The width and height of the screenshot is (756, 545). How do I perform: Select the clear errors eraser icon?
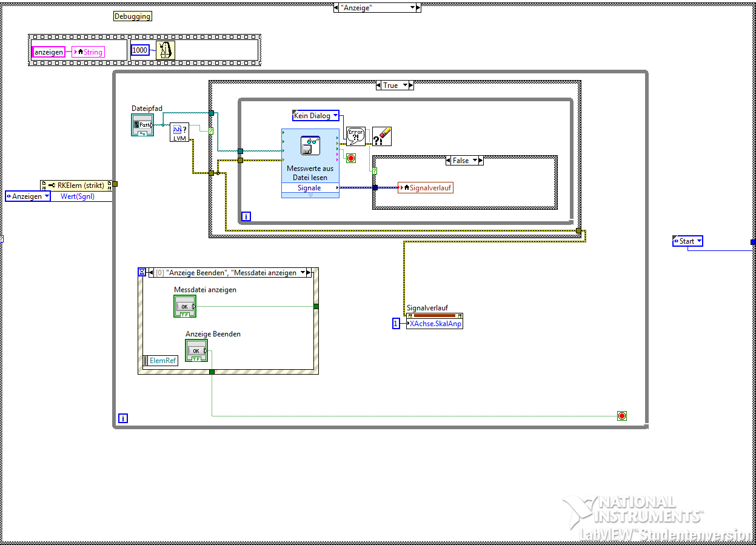pyautogui.click(x=382, y=136)
